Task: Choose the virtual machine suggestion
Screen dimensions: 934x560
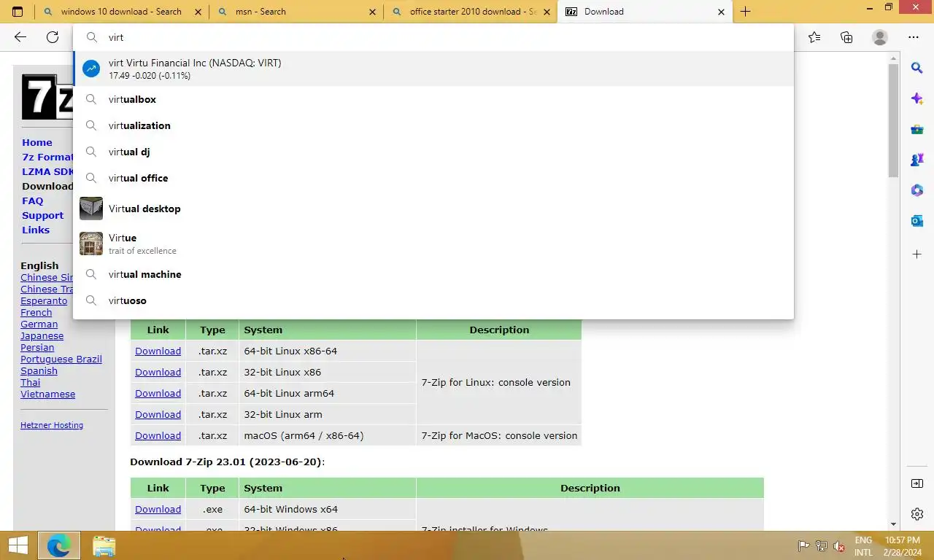Action: (433, 274)
